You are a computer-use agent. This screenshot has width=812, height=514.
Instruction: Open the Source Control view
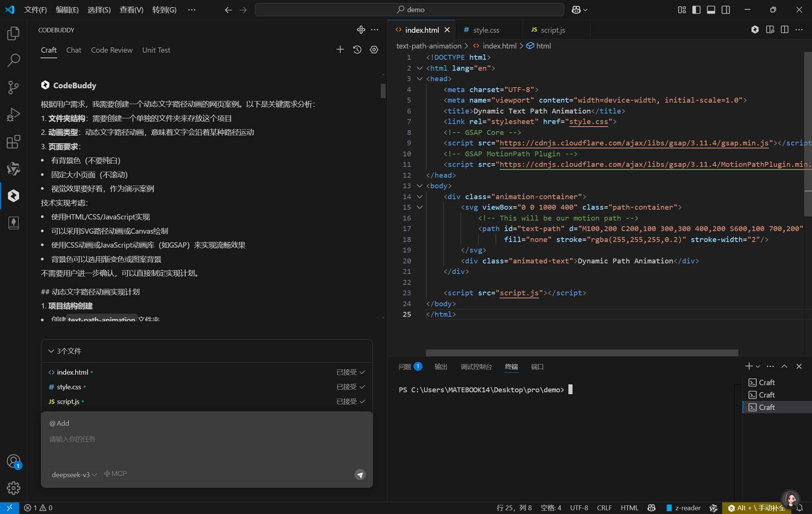[14, 87]
